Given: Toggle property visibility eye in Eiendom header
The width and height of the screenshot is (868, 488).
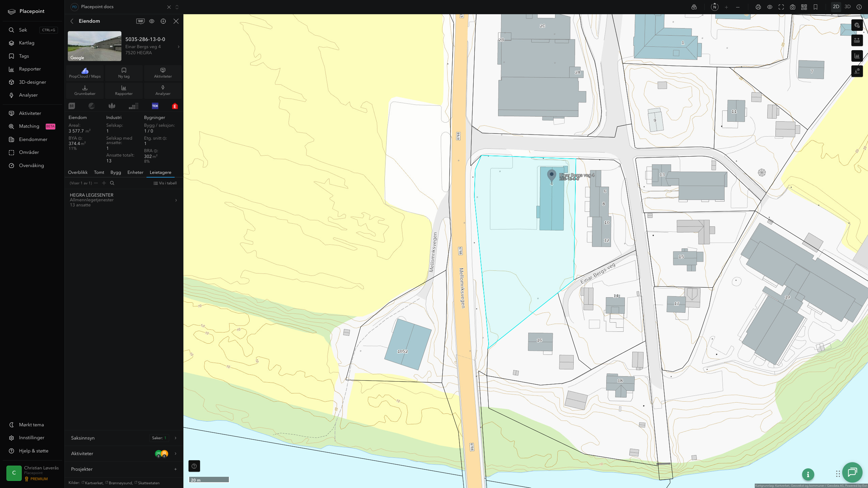Looking at the screenshot, I should pyautogui.click(x=152, y=21).
